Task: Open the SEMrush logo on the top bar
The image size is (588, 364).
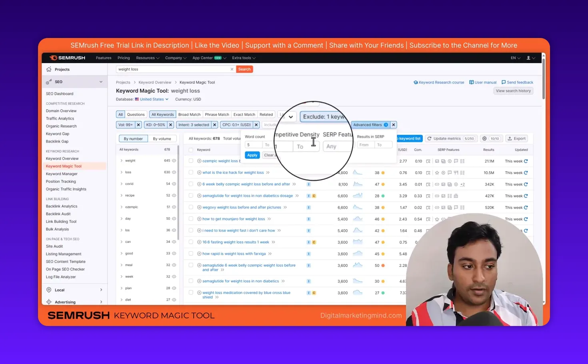Action: pos(67,58)
